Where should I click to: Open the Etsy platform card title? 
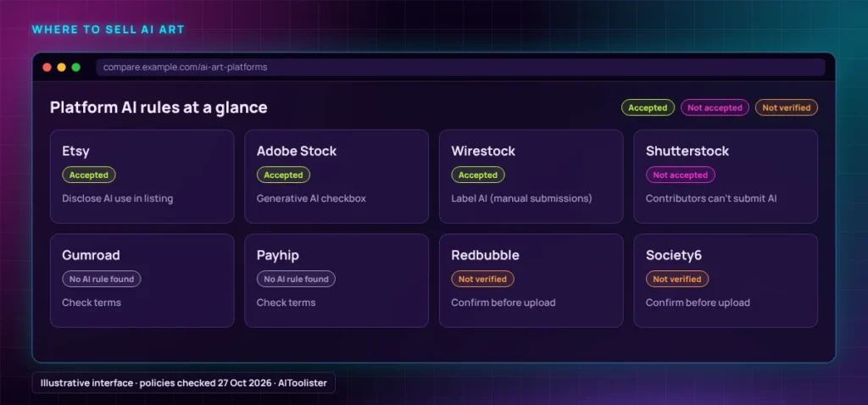(75, 151)
